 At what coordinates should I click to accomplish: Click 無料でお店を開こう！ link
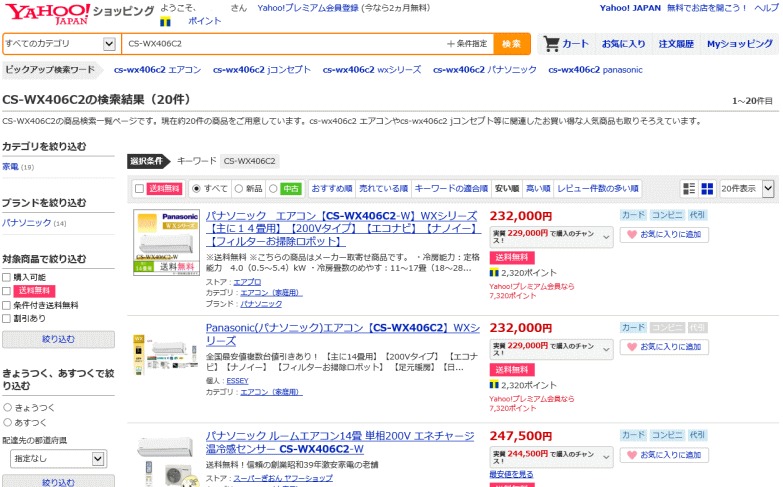pos(707,8)
